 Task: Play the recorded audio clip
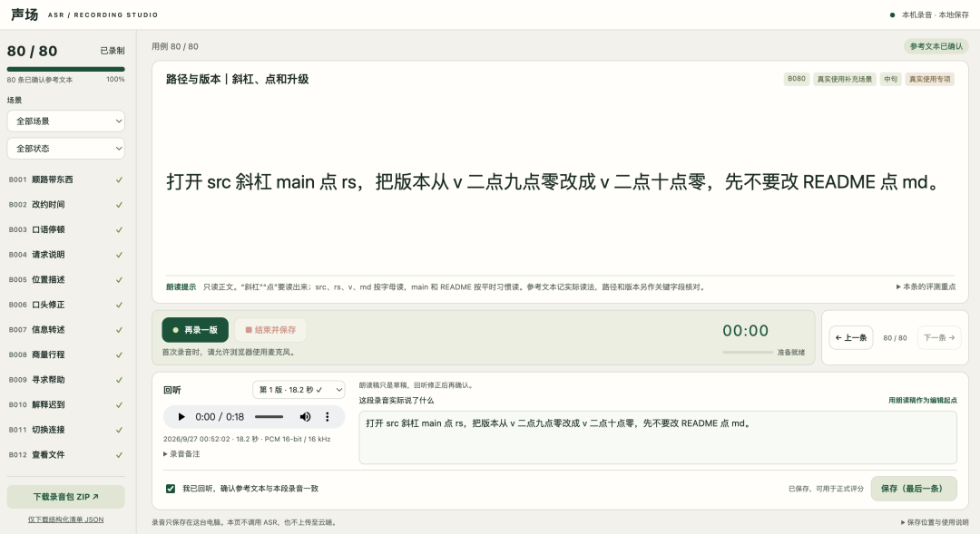click(181, 416)
